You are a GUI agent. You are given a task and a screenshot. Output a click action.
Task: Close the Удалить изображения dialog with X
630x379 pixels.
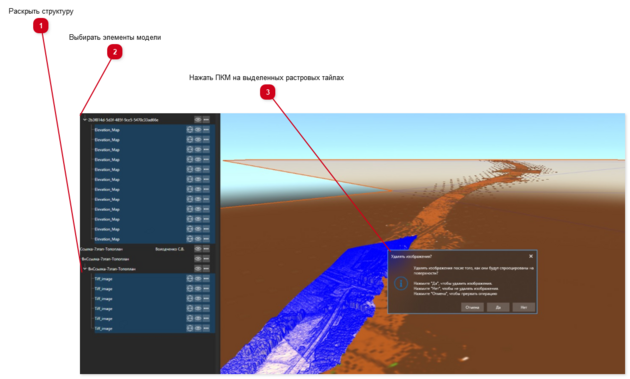tap(531, 256)
